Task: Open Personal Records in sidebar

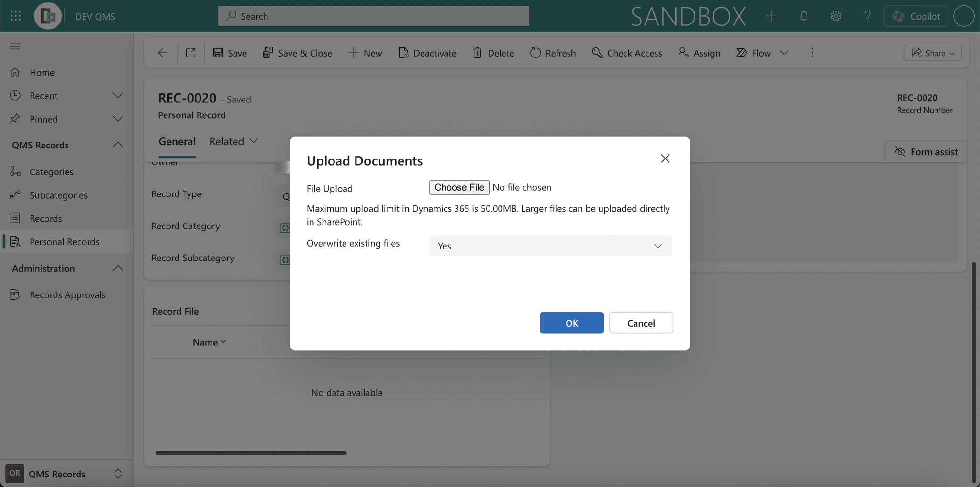Action: (67, 241)
